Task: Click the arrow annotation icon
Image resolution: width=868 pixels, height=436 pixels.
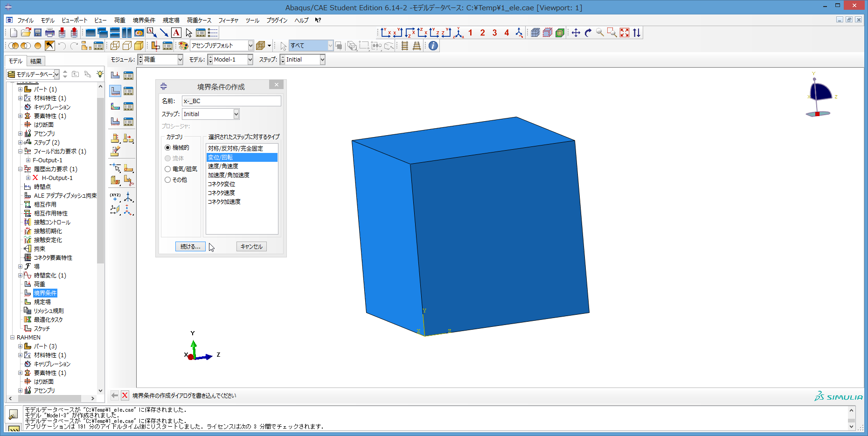Action: click(164, 33)
